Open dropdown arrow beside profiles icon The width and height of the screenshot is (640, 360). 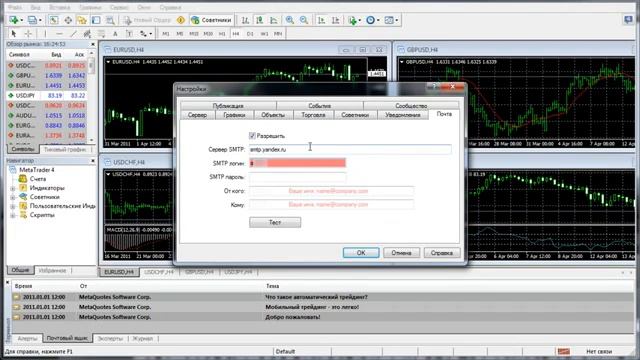click(40, 20)
